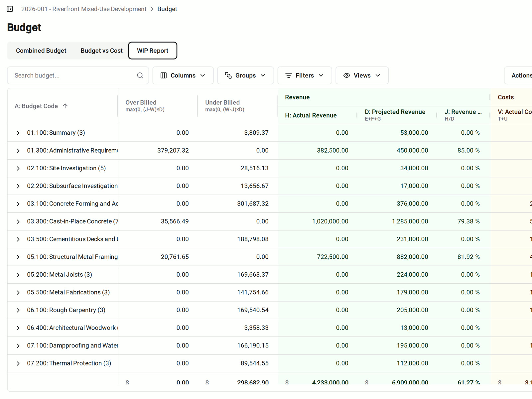532x399 pixels.
Task: Expand 02.100: Site Investigation row
Action: point(18,169)
